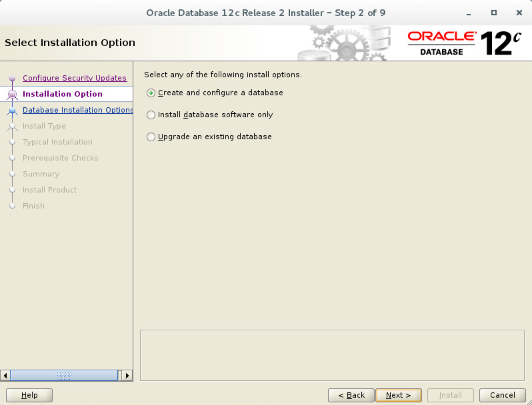Viewport: 532px width, 405px height.
Task: Open Configure Security Updates step link
Action: pyautogui.click(x=75, y=78)
